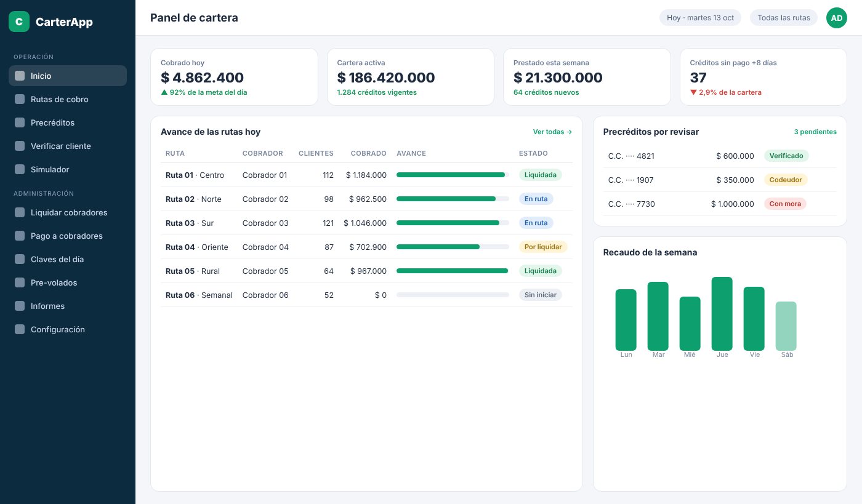This screenshot has width=862, height=504.
Task: Click the Por liquidar status badge
Action: [543, 247]
